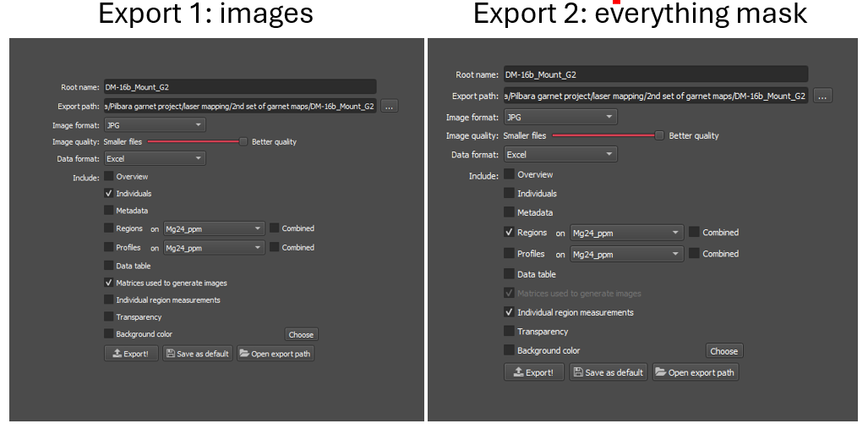Enable Transparency checkbox in Export 1 dialog

tap(109, 317)
